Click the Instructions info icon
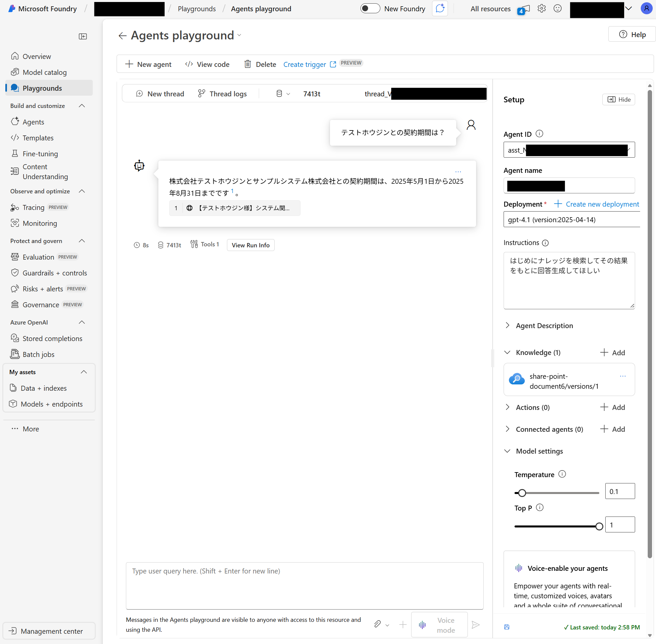This screenshot has height=644, width=656. coord(545,243)
